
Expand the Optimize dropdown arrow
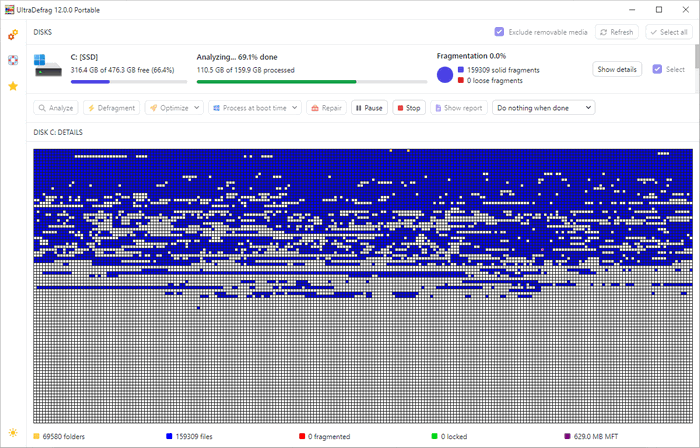tap(197, 107)
